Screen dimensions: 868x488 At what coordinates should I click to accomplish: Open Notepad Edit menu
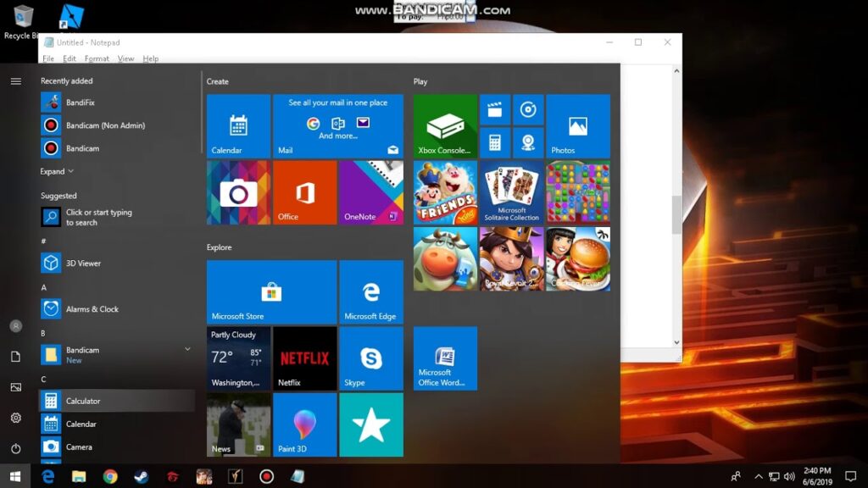70,58
